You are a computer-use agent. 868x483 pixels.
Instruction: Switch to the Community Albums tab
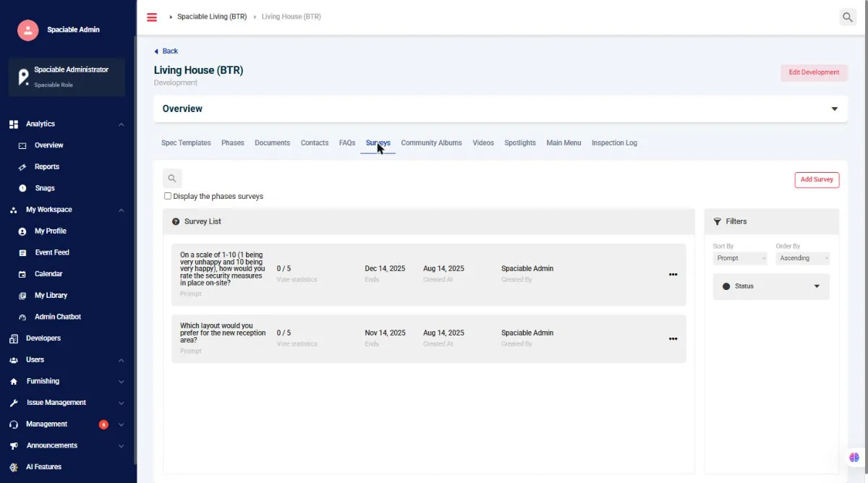432,143
